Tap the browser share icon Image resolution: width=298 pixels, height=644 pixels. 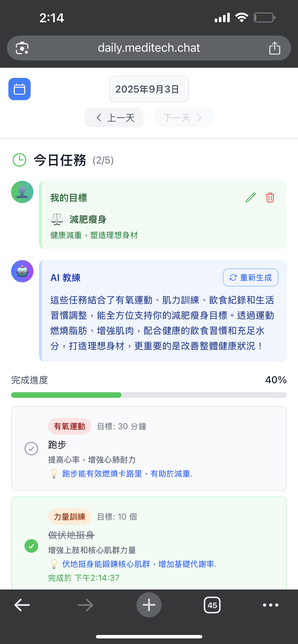pos(275,48)
